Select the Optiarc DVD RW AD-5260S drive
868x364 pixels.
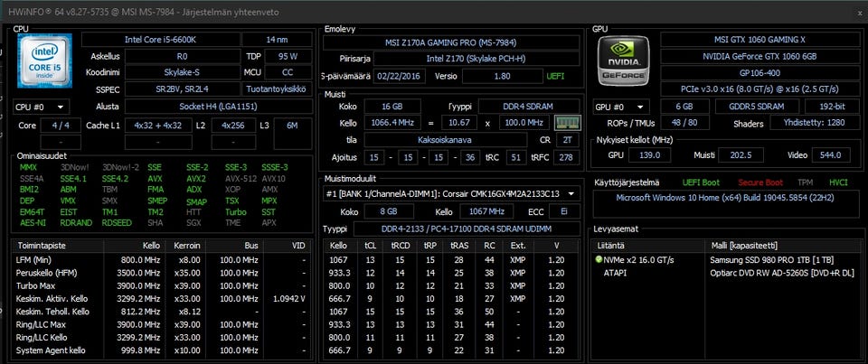tap(781, 273)
